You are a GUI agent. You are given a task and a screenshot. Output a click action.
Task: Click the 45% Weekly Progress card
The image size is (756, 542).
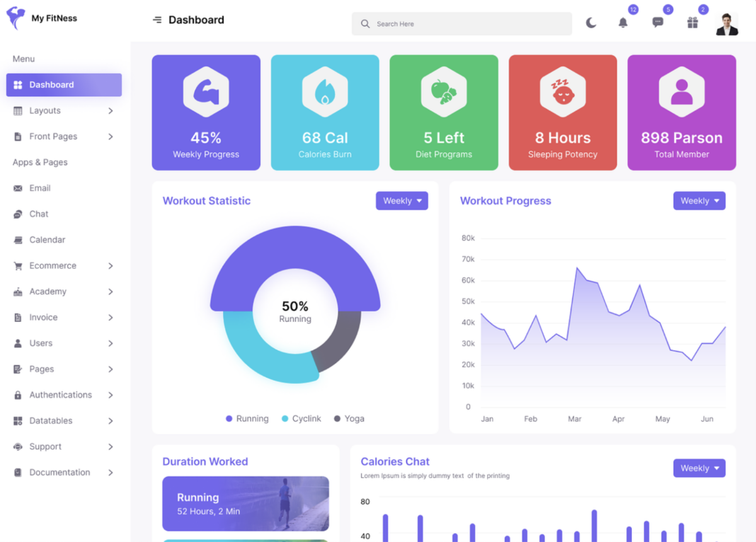[206, 112]
